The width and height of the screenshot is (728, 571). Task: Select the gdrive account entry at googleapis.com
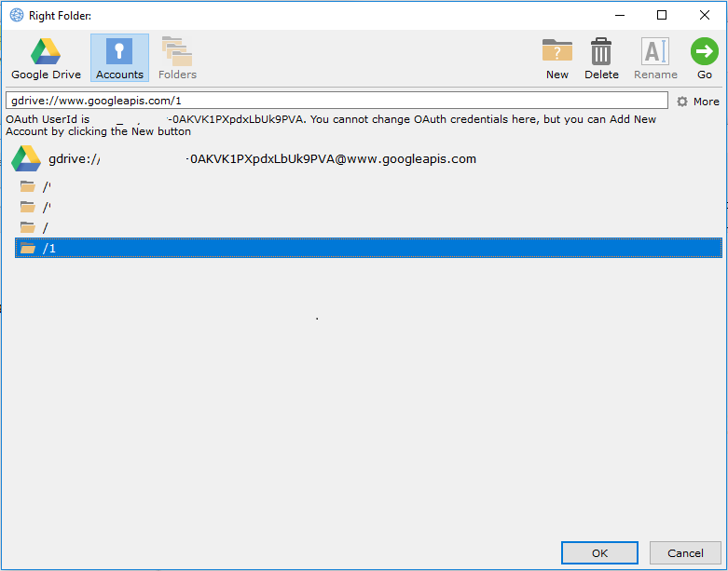pyautogui.click(x=261, y=159)
